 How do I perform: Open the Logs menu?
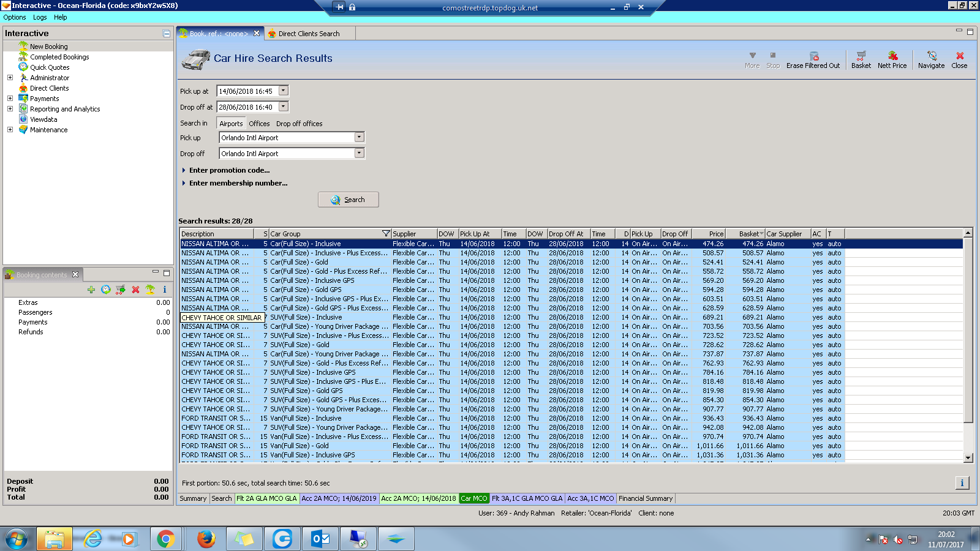[x=40, y=17]
